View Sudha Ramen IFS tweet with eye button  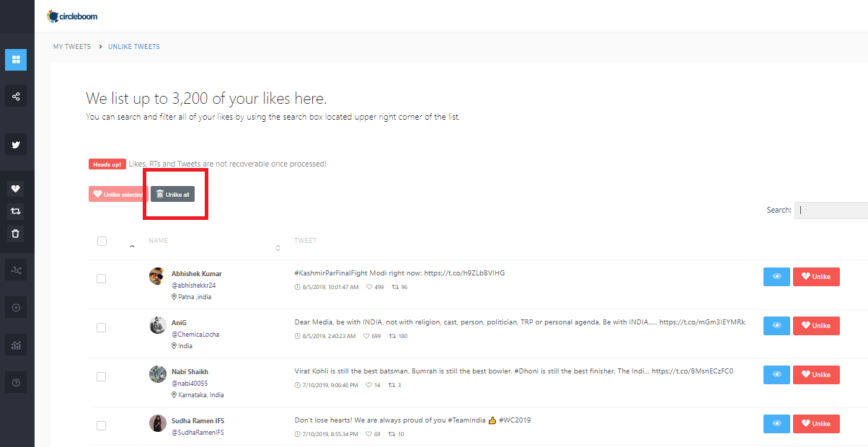pos(776,424)
